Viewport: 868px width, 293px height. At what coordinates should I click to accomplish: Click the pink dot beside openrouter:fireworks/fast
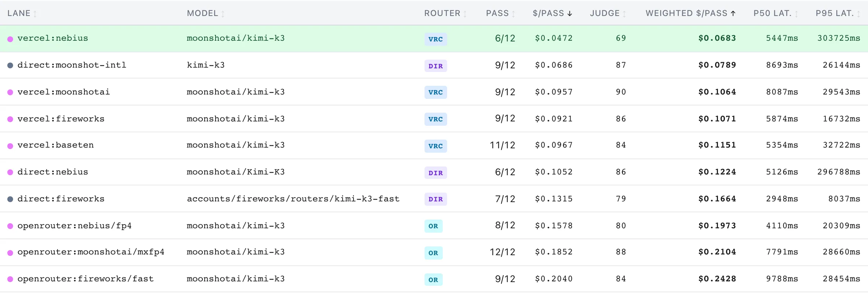coord(10,279)
